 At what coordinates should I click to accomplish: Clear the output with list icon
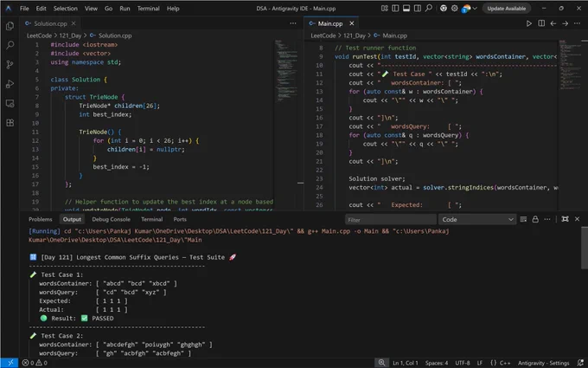pos(523,219)
